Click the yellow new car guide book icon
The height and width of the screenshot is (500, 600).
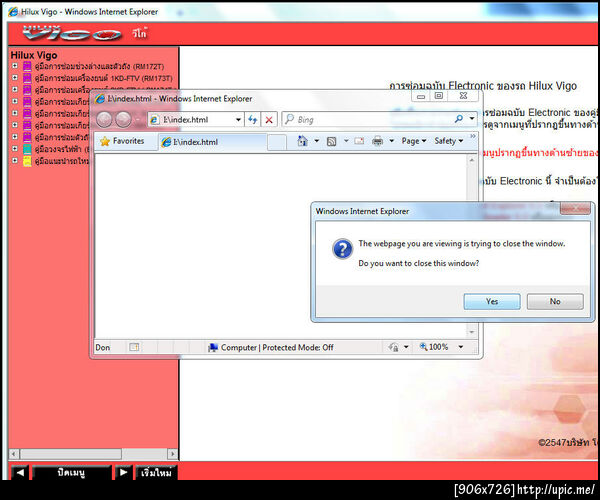[27, 161]
